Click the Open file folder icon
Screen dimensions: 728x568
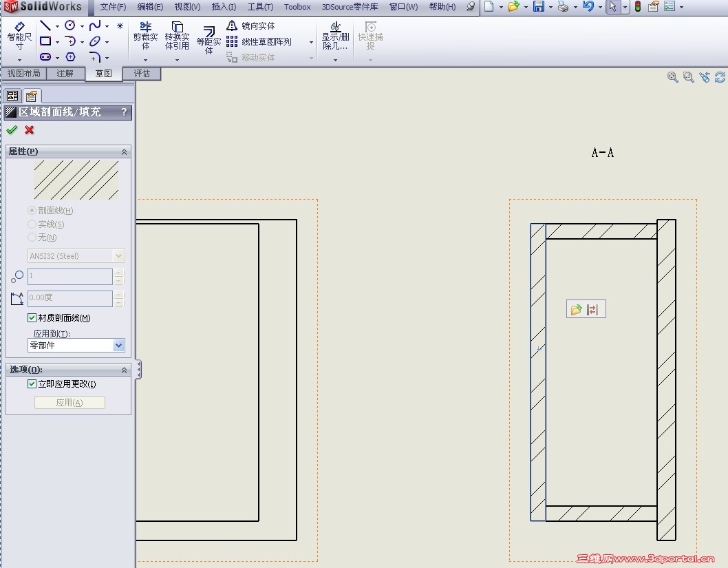513,6
